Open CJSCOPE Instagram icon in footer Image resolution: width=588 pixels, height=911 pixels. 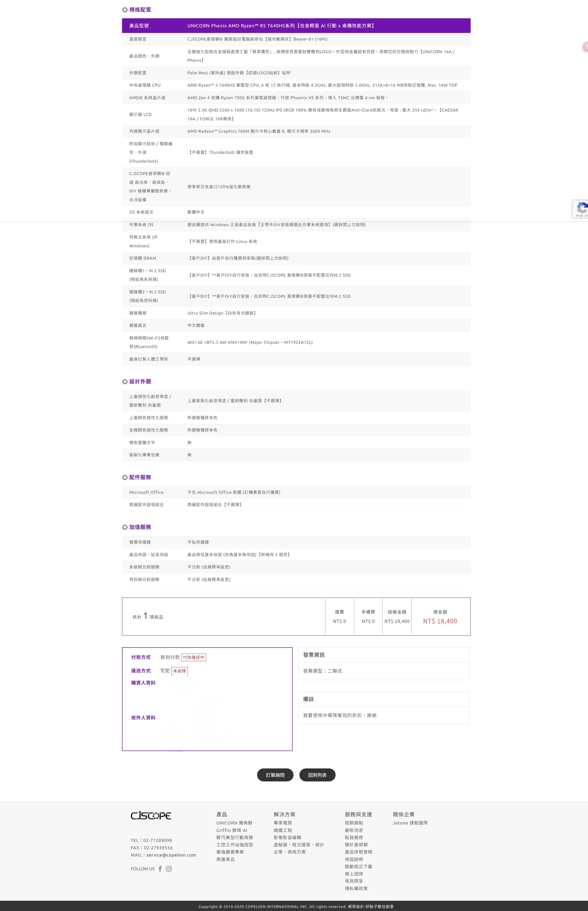click(169, 868)
